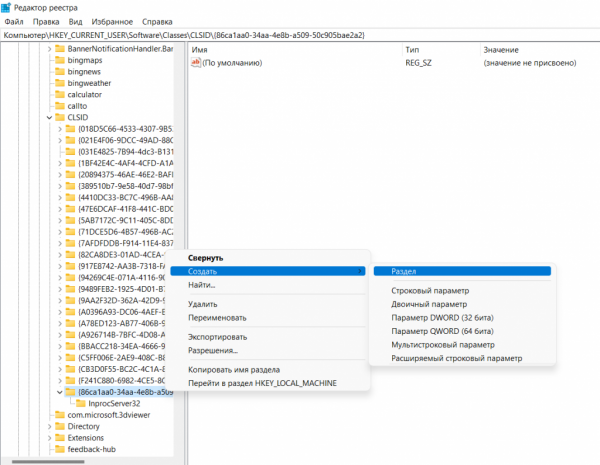
Task: Click Разрешения... in context menu
Action: [213, 351]
